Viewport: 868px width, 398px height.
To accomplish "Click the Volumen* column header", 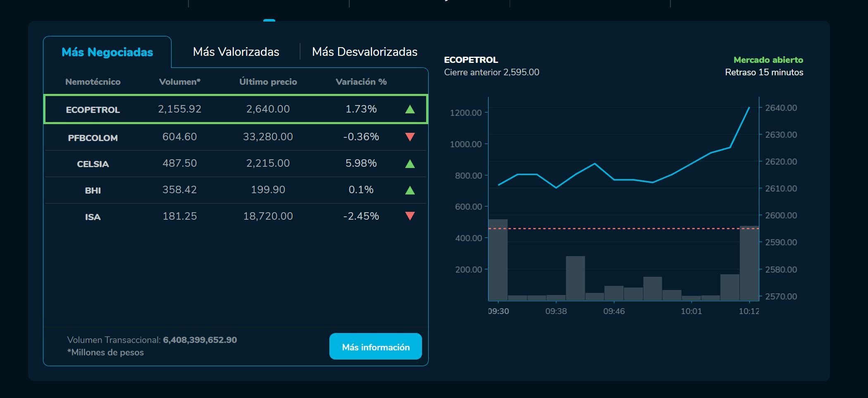I will point(179,82).
